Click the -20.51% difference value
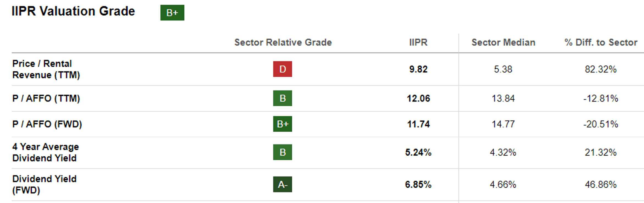 tap(601, 124)
